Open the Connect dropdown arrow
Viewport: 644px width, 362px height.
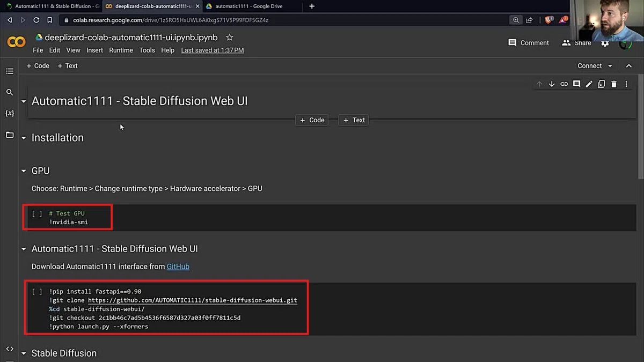pos(610,66)
